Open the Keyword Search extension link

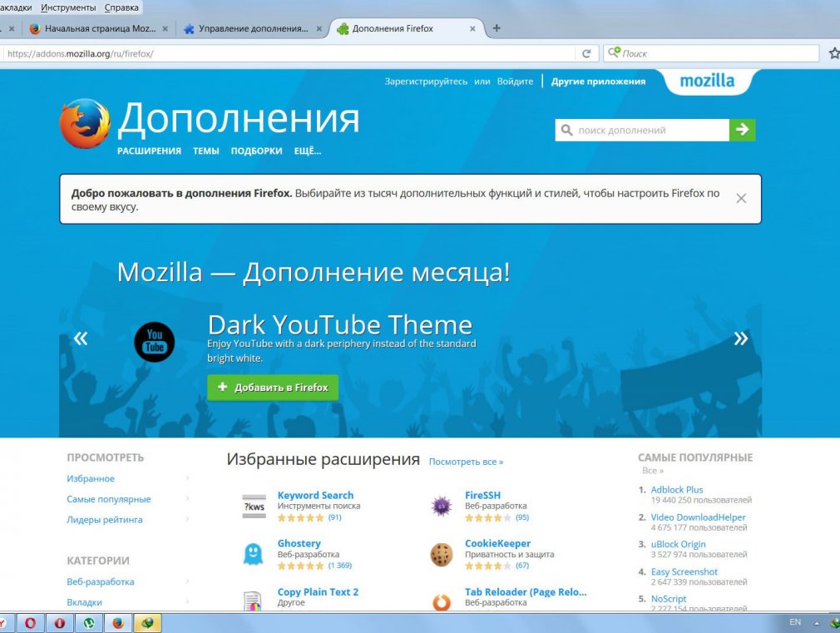315,495
